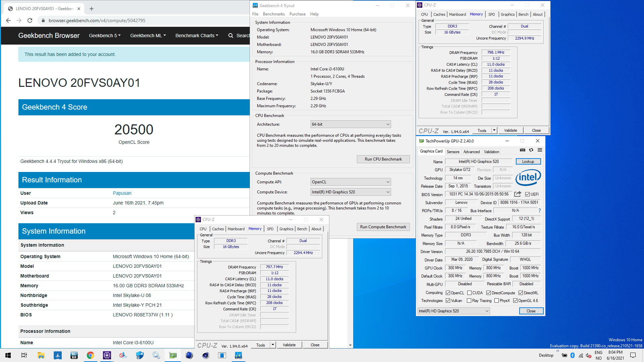Open the Compute API OpenCL dropdown
This screenshot has height=362, width=644.
pos(351,182)
